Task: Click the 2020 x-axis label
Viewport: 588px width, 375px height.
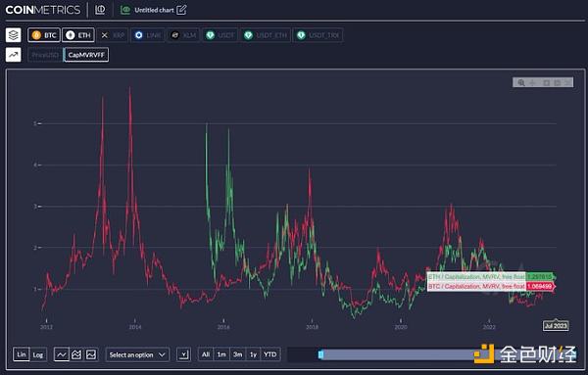Action: pos(401,327)
